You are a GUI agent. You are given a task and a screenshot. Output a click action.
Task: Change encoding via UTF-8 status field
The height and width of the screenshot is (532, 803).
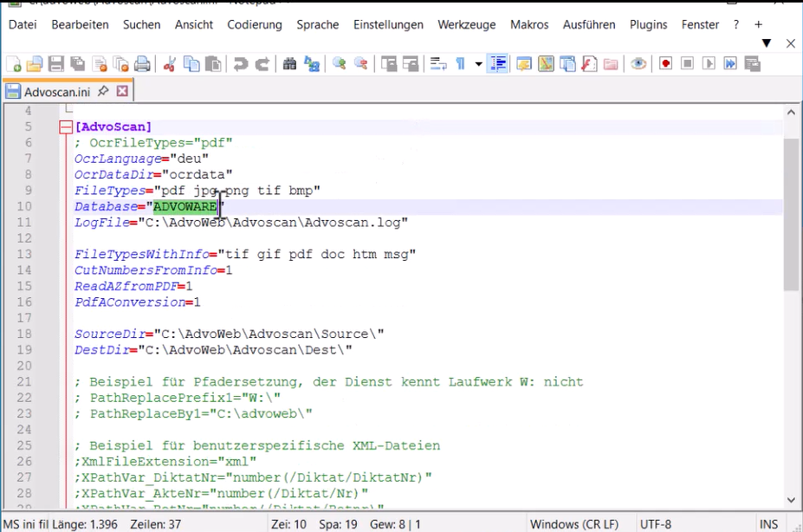[x=656, y=524]
